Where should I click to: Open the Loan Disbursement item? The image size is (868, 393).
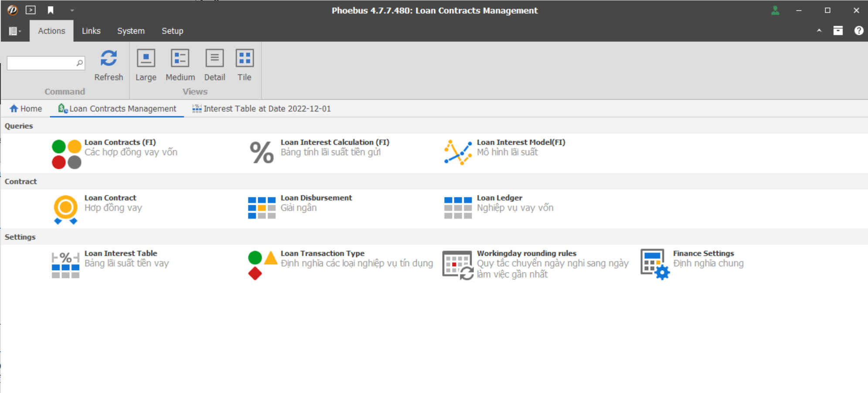[x=262, y=208]
